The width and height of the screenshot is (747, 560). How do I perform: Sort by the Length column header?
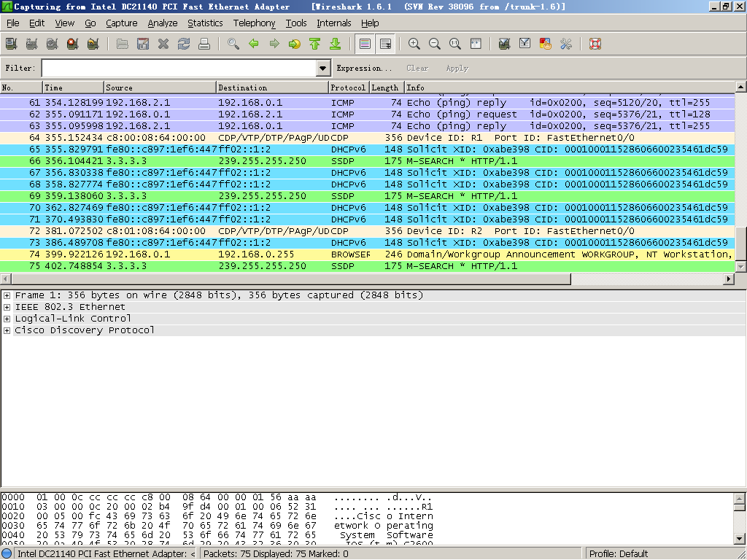pyautogui.click(x=387, y=87)
